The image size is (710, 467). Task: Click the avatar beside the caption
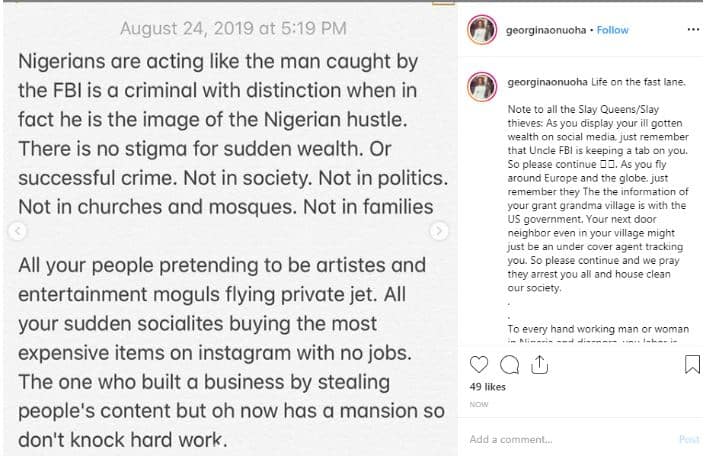(483, 87)
